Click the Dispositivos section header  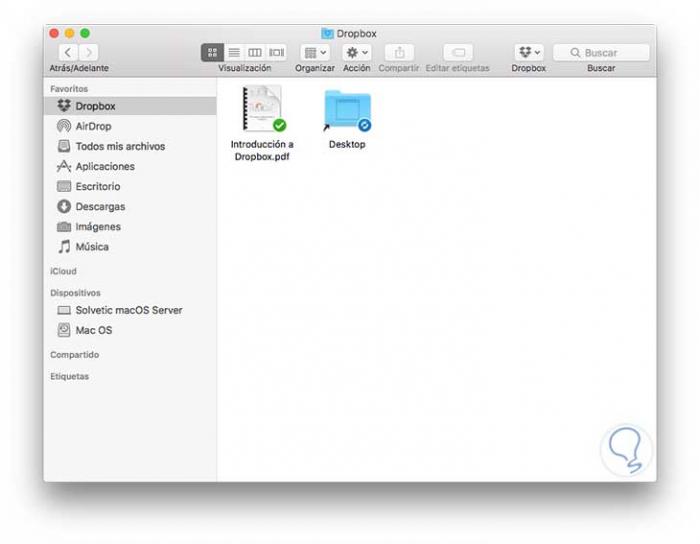pyautogui.click(x=75, y=293)
